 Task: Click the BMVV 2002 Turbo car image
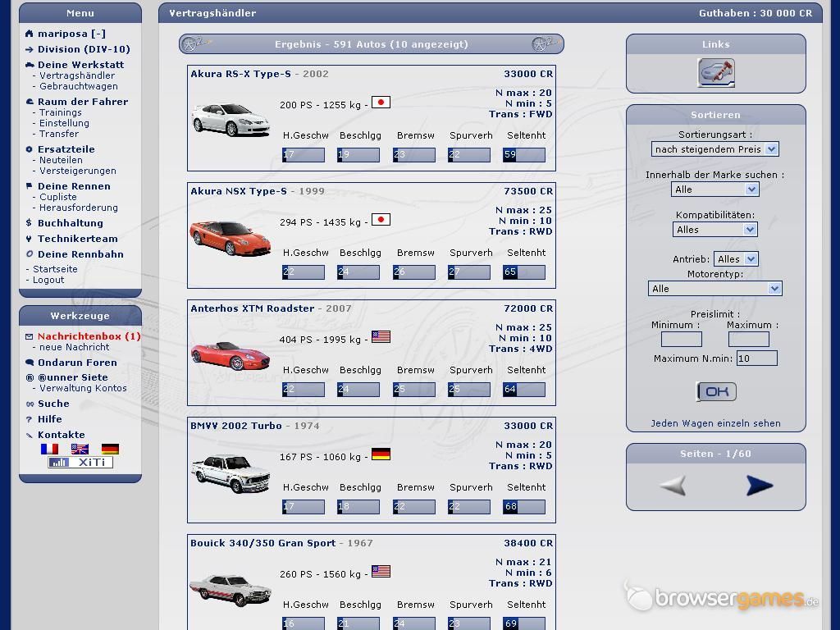[x=231, y=473]
